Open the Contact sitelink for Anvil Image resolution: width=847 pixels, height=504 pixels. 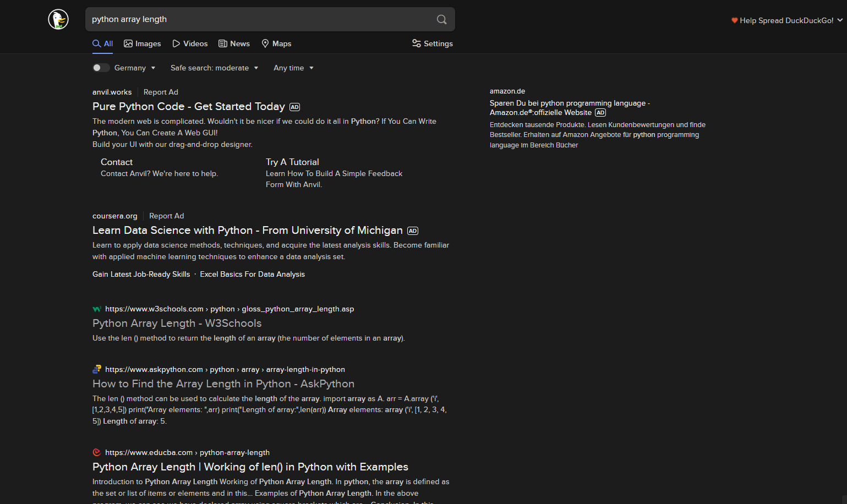pyautogui.click(x=117, y=162)
